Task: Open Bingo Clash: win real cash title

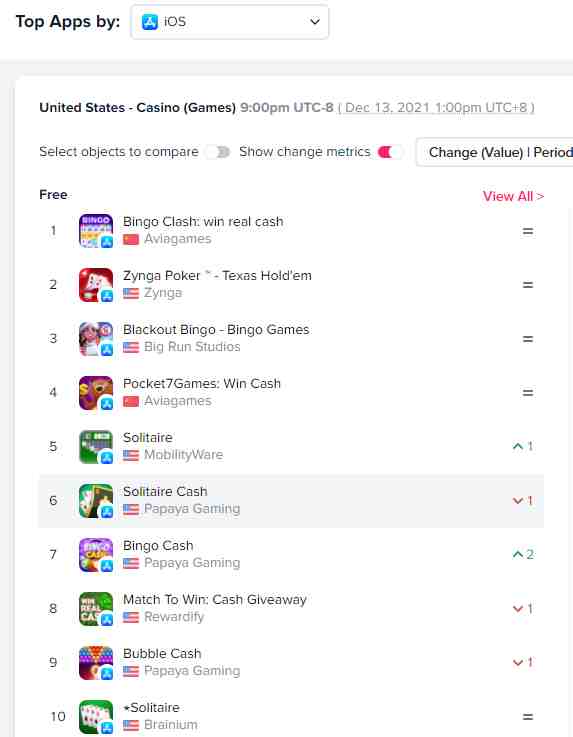Action: coord(203,221)
